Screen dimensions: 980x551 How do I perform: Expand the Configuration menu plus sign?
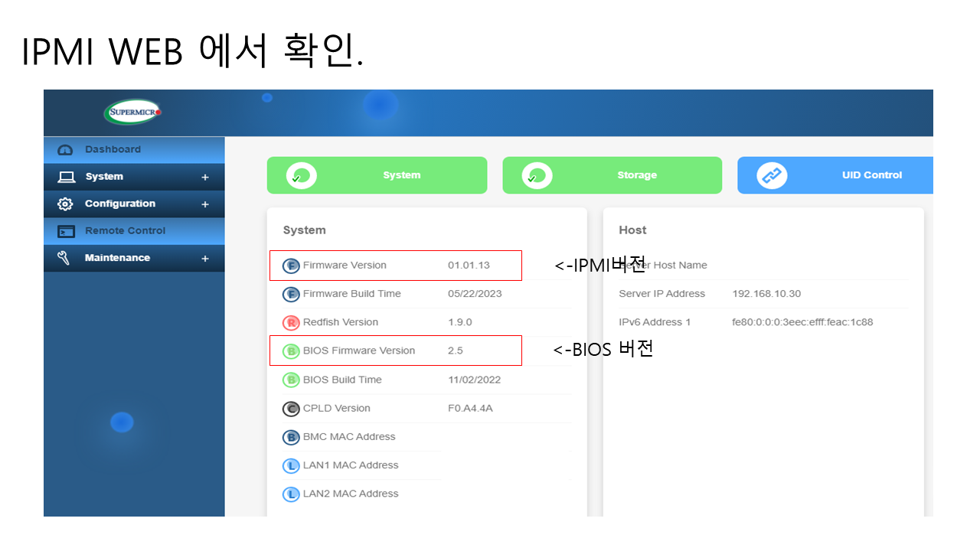pos(204,204)
